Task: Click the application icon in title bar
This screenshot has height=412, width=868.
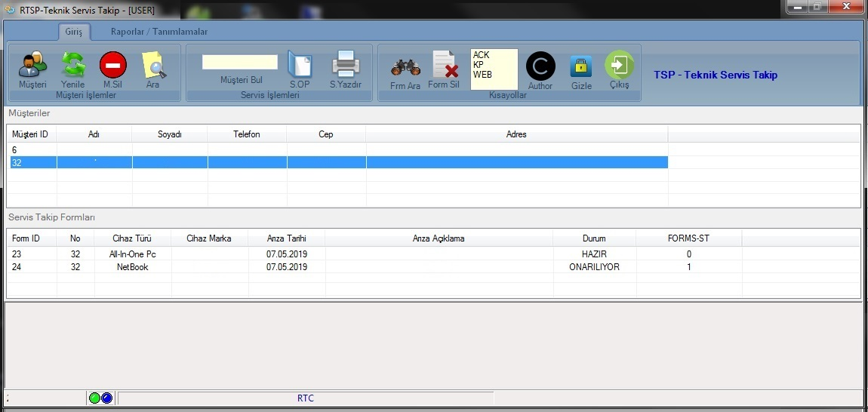Action: (x=10, y=10)
